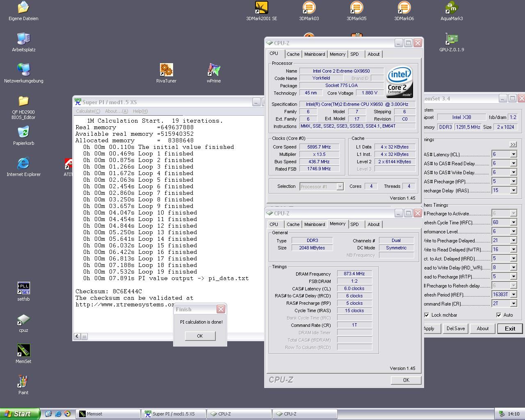525x420 pixels.
Task: Open the Netzwerkumgebung icon
Action: [23, 73]
